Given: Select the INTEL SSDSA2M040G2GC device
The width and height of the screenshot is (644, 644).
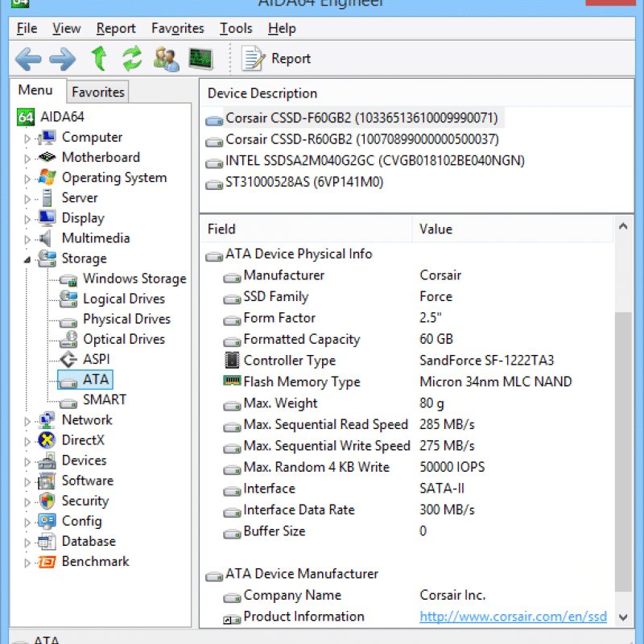Looking at the screenshot, I should pos(365,161).
